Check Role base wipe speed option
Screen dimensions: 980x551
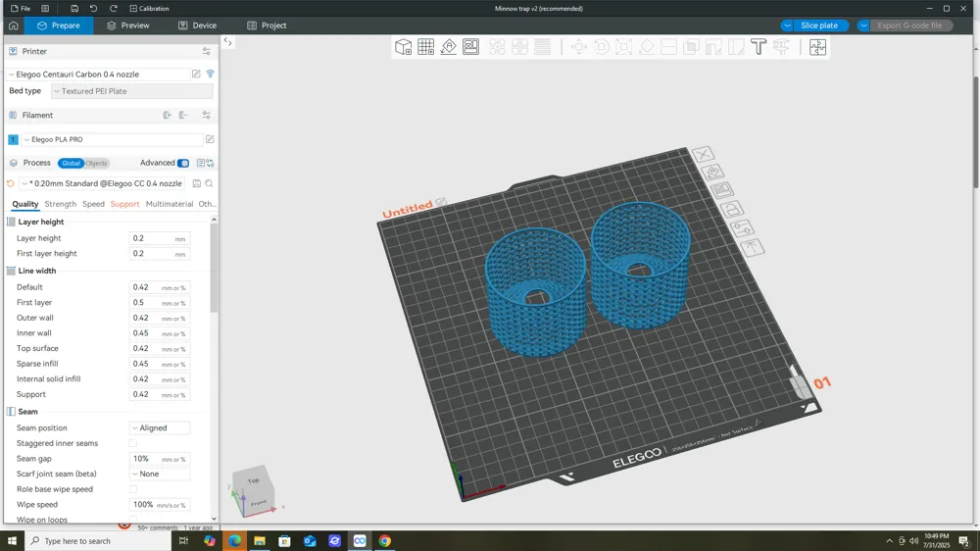[x=132, y=489]
